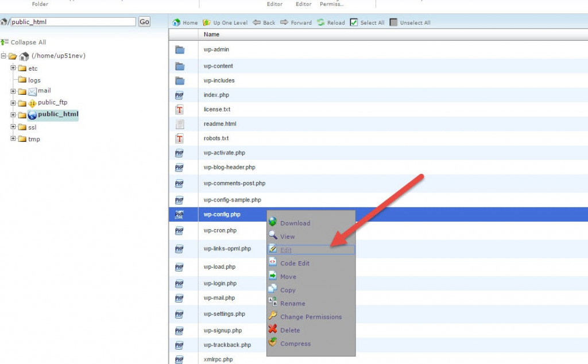588x364 pixels.
Task: Click the public_html path input field
Action: point(73,22)
